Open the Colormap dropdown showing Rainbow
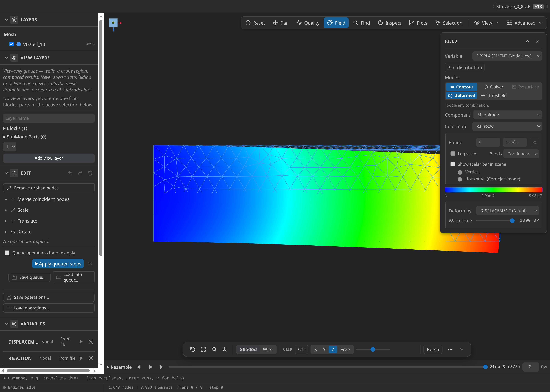The height and width of the screenshot is (392, 550). point(507,126)
